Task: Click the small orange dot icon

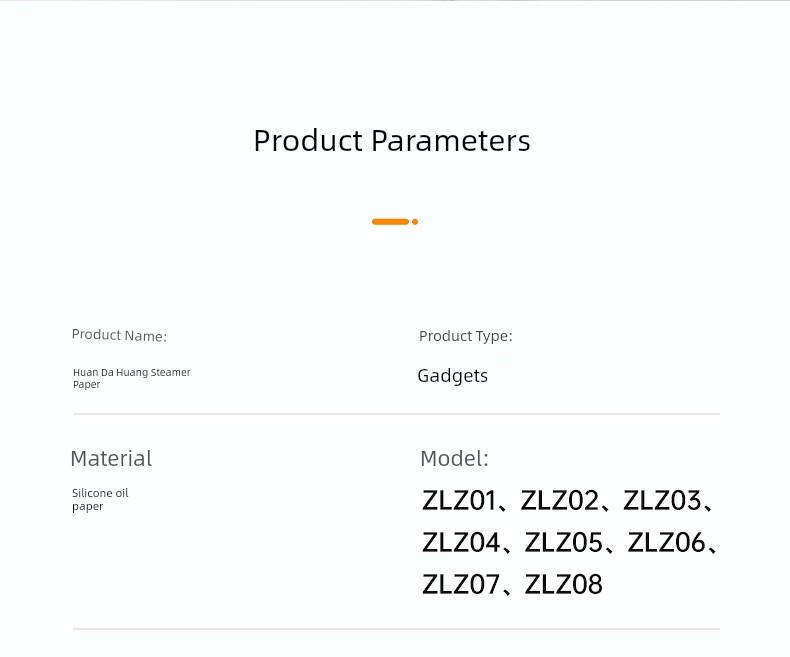Action: [415, 222]
